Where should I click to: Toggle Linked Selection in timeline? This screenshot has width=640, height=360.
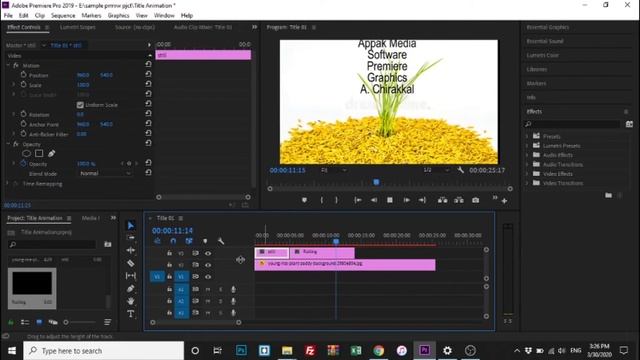[x=189, y=241]
